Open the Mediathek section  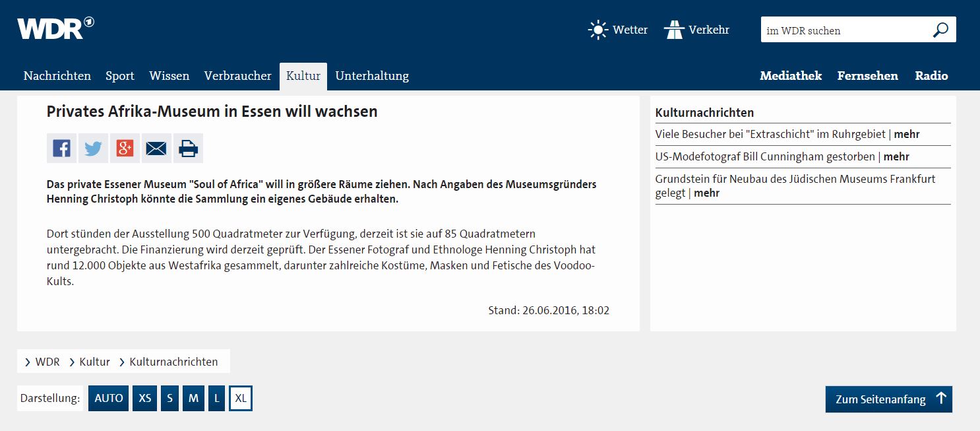point(791,76)
